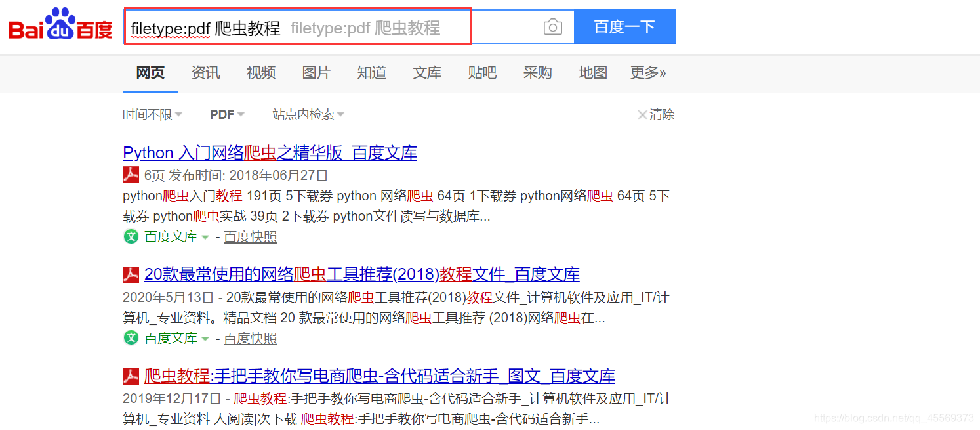Open 'Python 入门网络爬虫之精华版_百度文库' result

pos(270,153)
